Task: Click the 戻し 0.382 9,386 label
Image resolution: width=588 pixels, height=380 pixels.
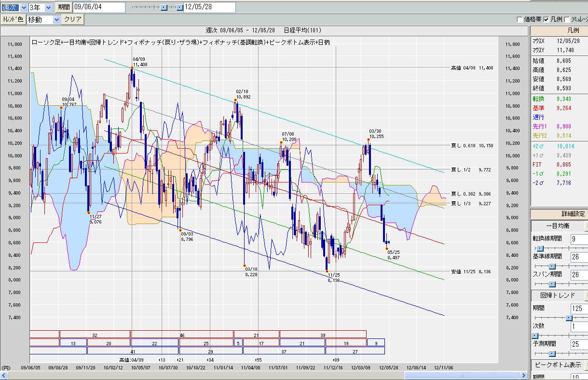Action: coord(472,194)
